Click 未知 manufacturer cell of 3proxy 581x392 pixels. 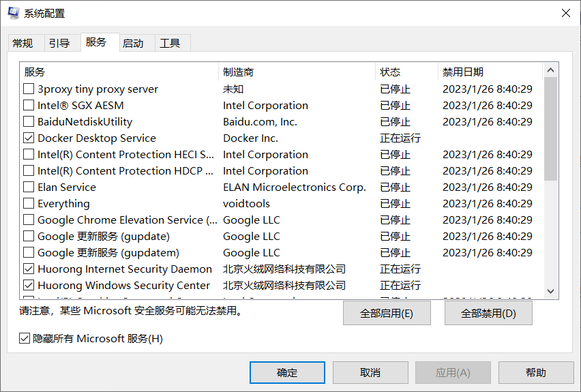[x=233, y=89]
